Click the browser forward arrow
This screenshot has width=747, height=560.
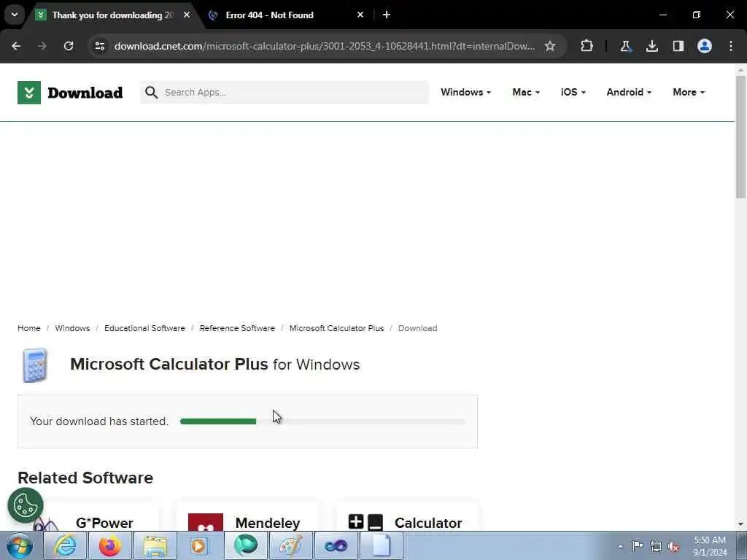(42, 46)
